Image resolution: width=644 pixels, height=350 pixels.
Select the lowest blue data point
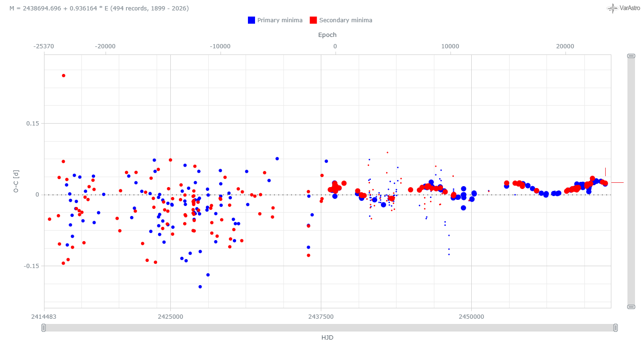click(200, 287)
